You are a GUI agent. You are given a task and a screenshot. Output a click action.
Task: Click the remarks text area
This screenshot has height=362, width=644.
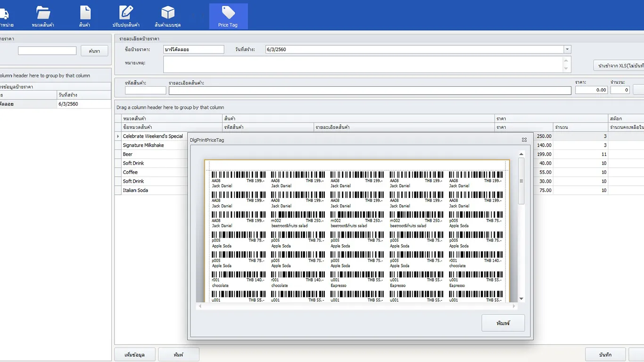363,65
